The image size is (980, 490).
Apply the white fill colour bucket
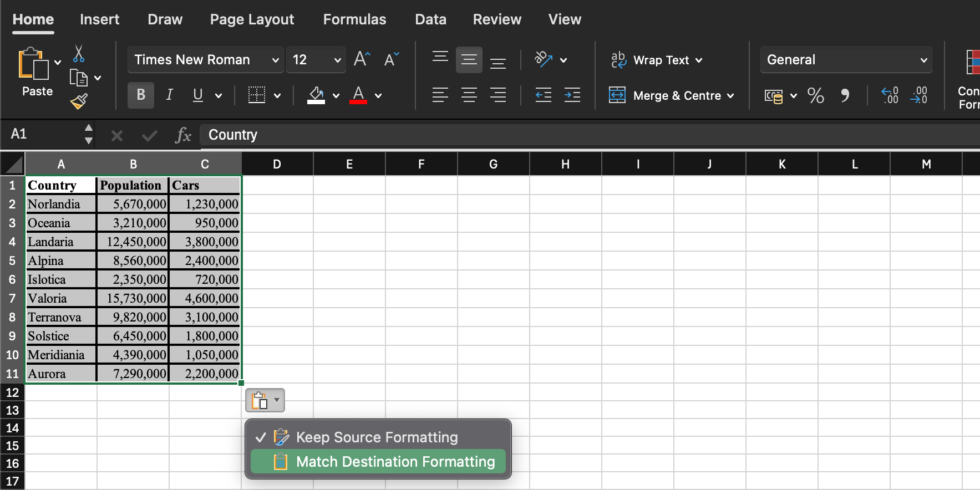click(x=316, y=95)
